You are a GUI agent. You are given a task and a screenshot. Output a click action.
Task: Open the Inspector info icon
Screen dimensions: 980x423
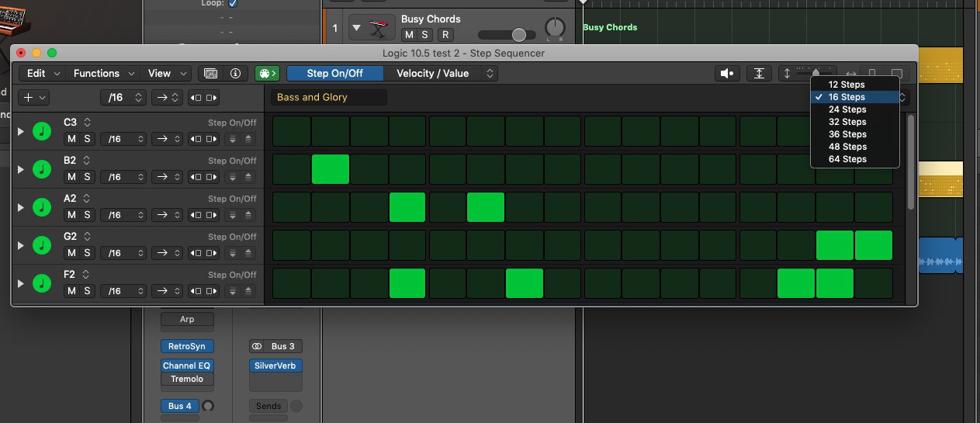pyautogui.click(x=235, y=74)
